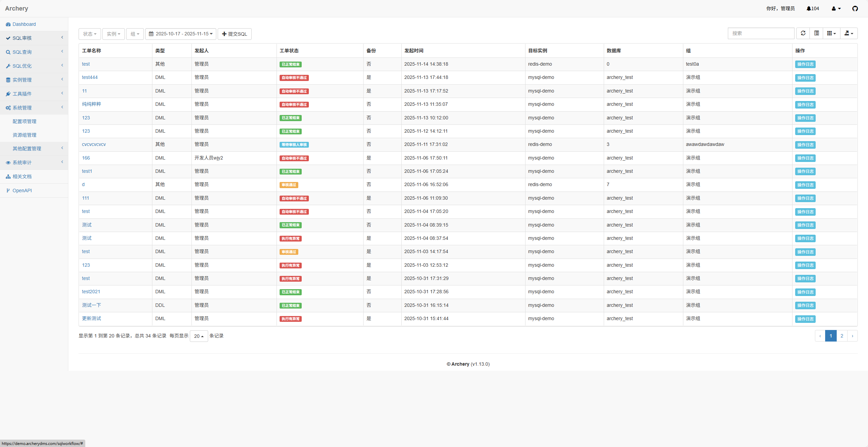Viewport: 868px width, 447px height.
Task: Open the GitHub icon link
Action: pyautogui.click(x=855, y=9)
